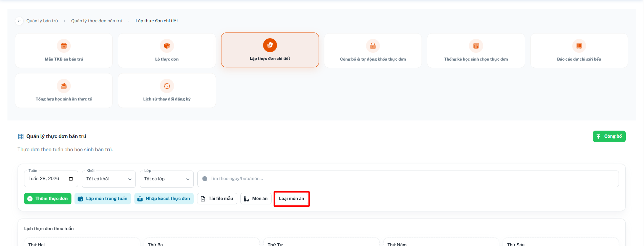Go to the Quản lý thực đơn bán trú breadcrumb

point(96,21)
